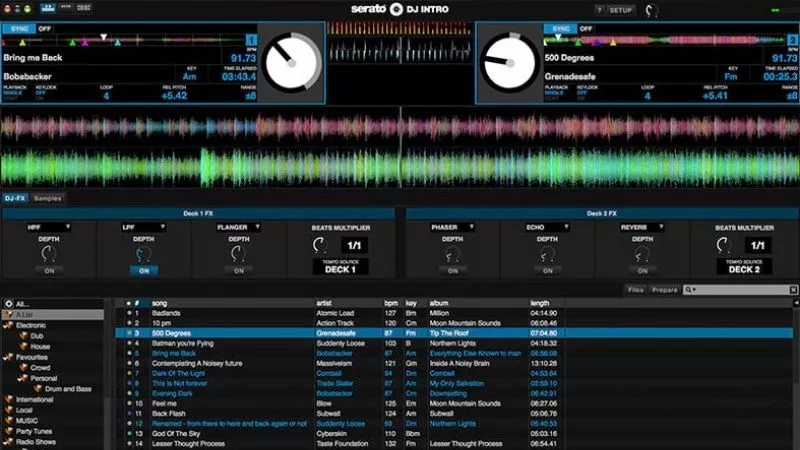Click the Electronic crate icon
The height and width of the screenshot is (450, 800).
click(9, 325)
